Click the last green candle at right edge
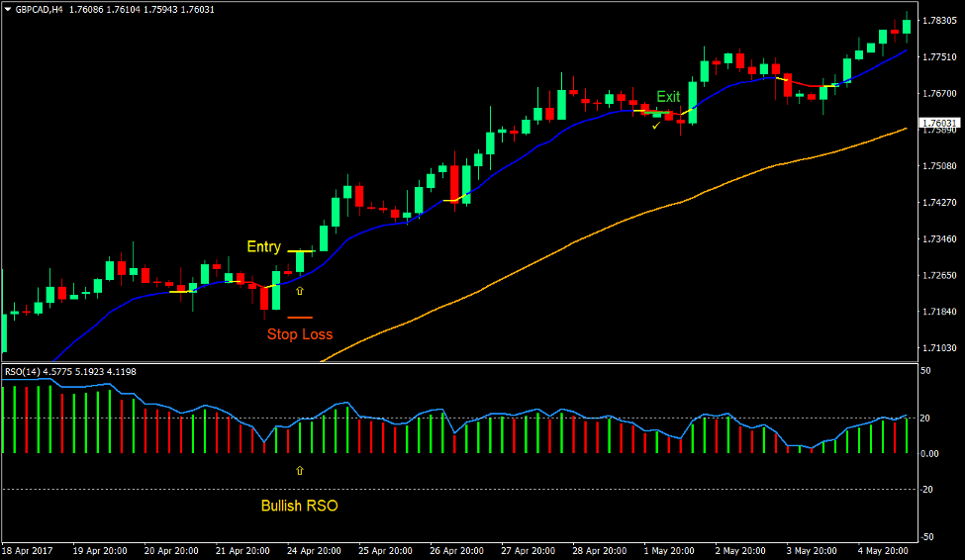 [906, 26]
